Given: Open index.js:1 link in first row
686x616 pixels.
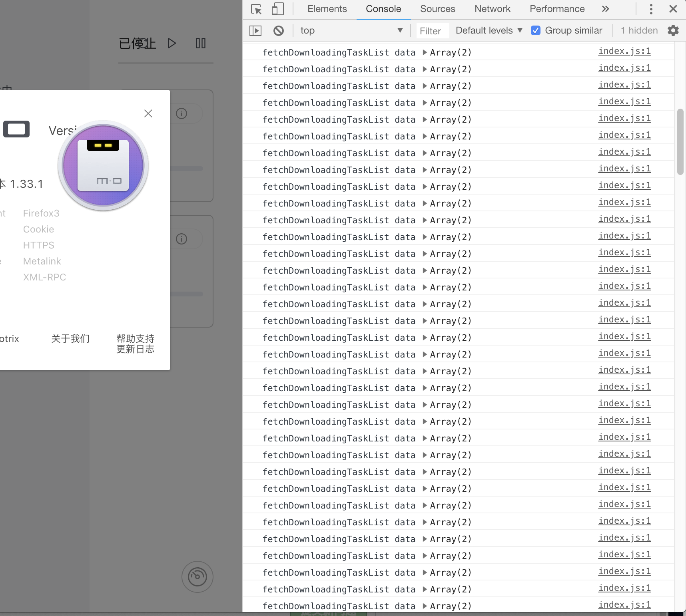Looking at the screenshot, I should click(624, 51).
